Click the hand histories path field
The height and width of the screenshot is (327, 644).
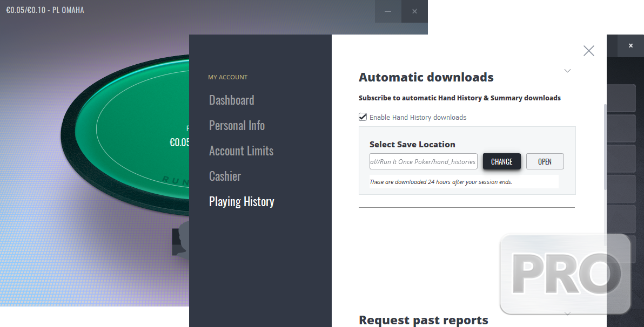point(423,162)
